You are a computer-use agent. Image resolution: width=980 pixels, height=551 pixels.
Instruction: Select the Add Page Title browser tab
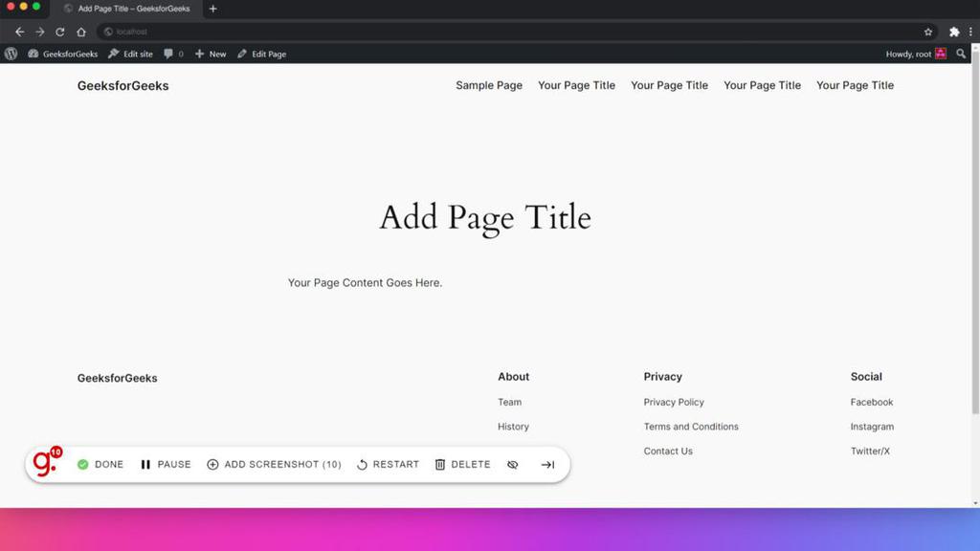pyautogui.click(x=129, y=10)
